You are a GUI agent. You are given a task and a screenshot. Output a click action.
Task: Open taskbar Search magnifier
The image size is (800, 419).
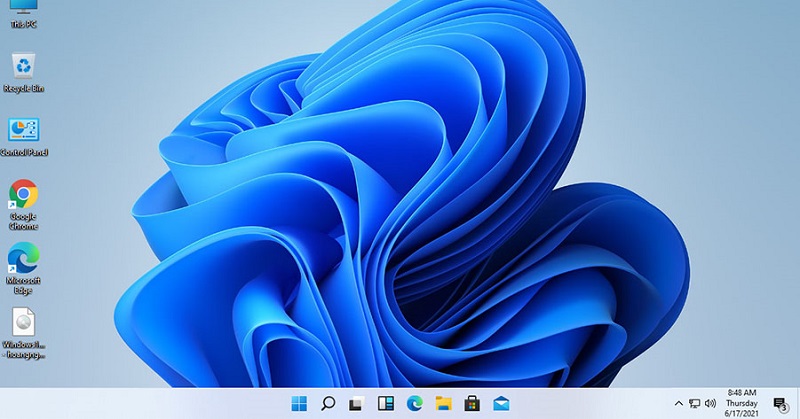click(328, 403)
